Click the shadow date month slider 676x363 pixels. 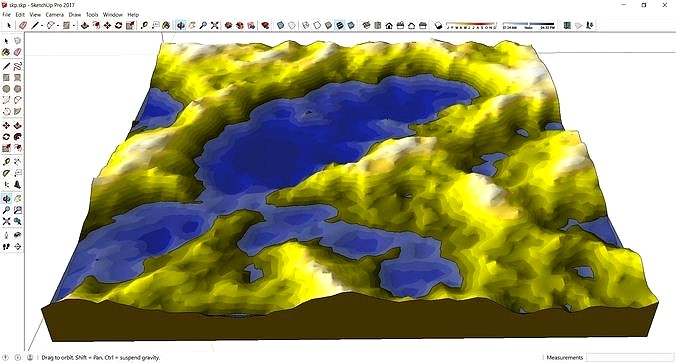(x=472, y=25)
